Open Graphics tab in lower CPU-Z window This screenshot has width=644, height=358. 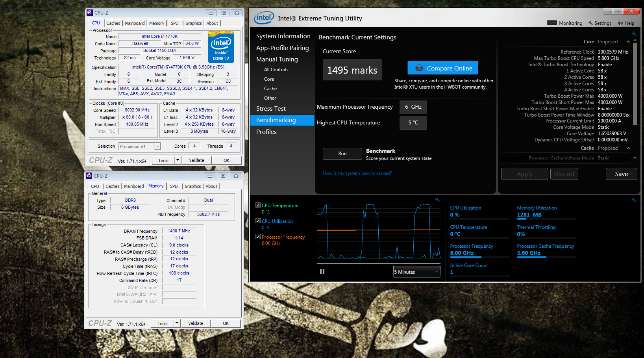coord(193,186)
